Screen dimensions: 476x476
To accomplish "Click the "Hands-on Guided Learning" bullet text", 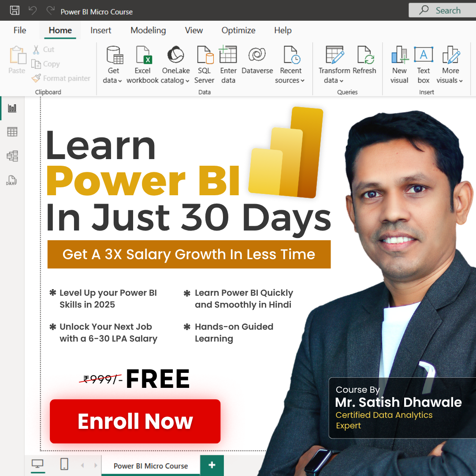I will [x=234, y=333].
